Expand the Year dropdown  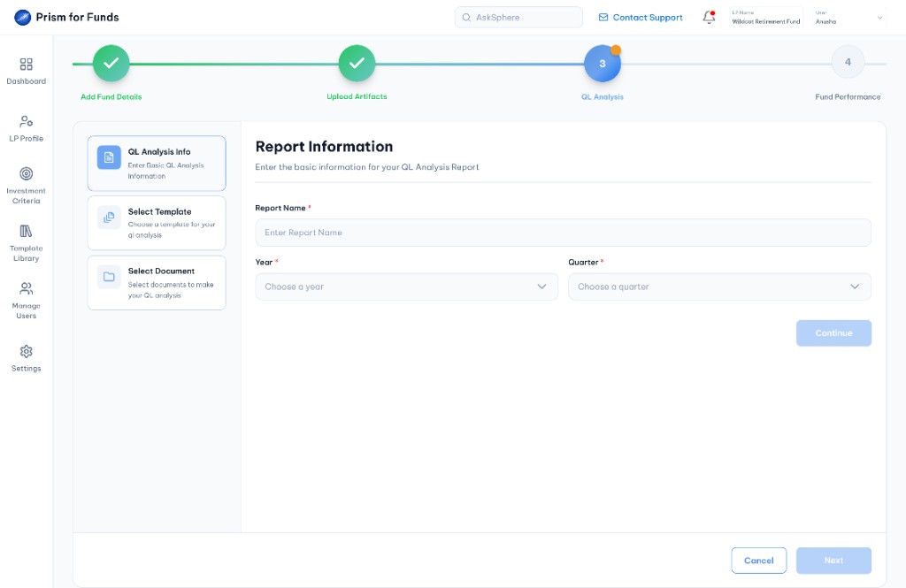point(407,286)
